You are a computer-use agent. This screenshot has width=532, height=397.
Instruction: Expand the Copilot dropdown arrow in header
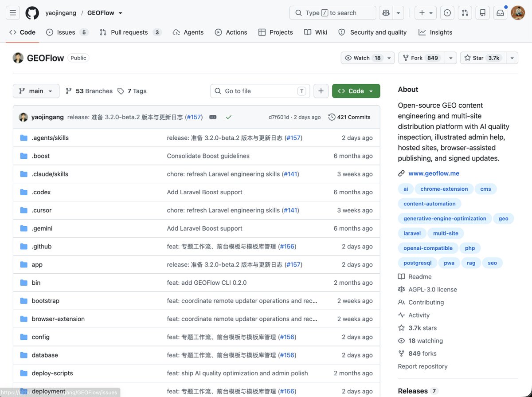pos(399,13)
